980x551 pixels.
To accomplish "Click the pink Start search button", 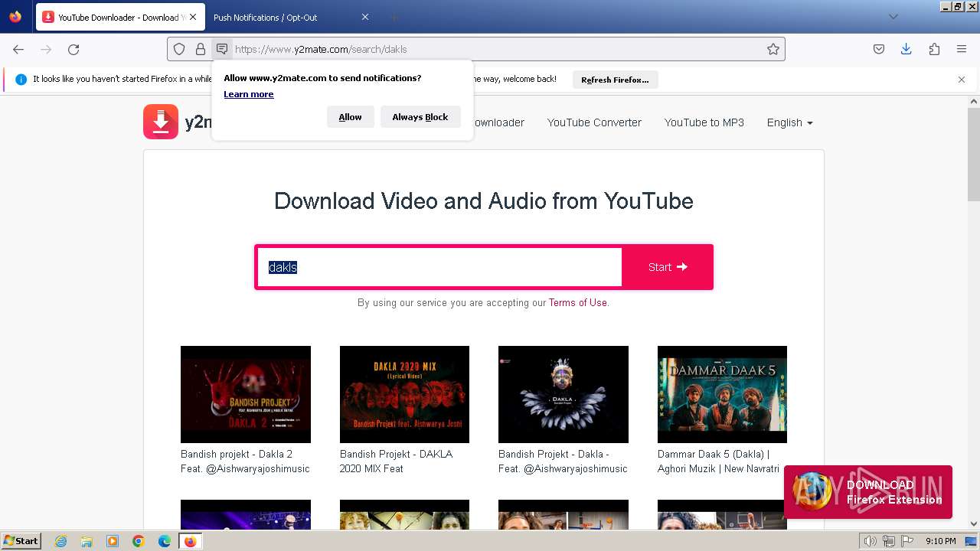I will [x=668, y=267].
